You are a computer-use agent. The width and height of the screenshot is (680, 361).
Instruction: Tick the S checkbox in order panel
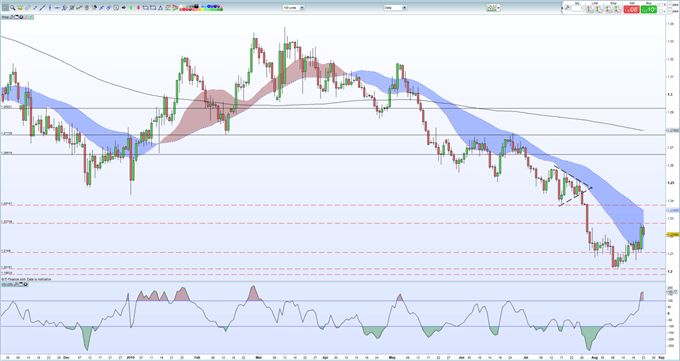coord(661,5)
